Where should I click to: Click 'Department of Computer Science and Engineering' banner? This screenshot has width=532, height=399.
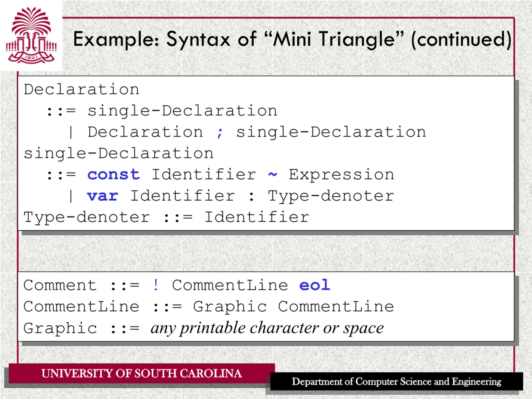click(x=396, y=382)
